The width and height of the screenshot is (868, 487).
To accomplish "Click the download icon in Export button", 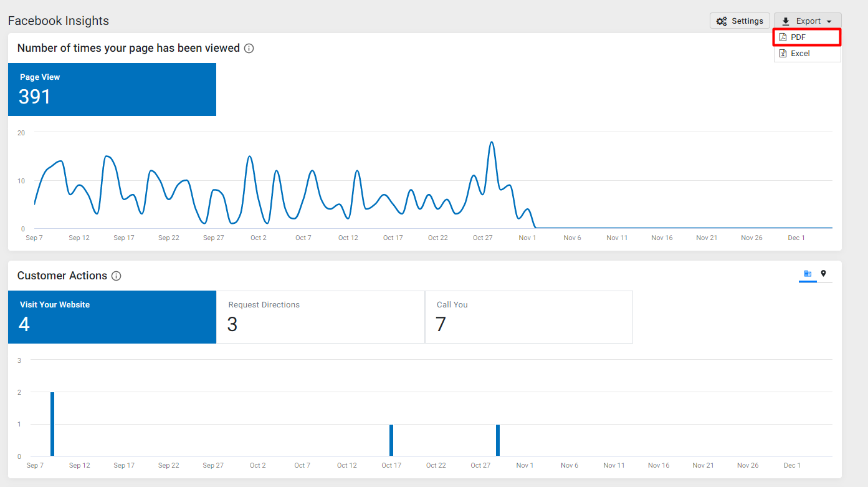I will click(786, 21).
